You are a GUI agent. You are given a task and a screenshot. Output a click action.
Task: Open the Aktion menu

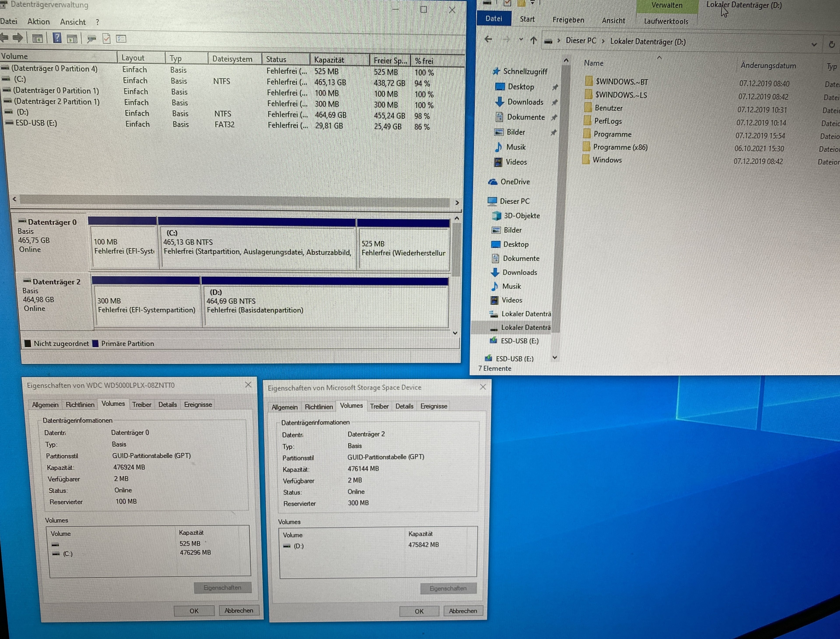[x=38, y=22]
